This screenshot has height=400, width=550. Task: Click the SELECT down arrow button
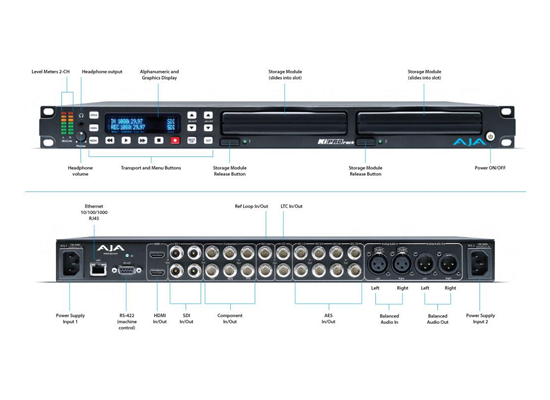[x=192, y=128]
